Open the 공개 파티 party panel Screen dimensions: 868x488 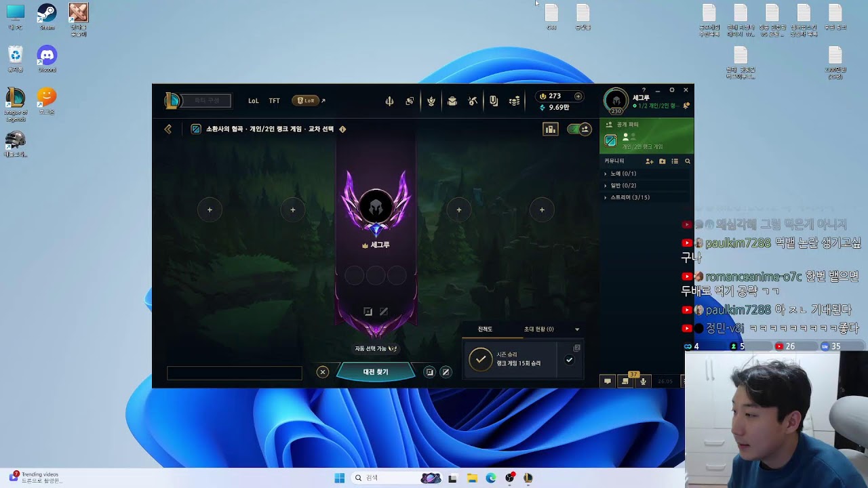(646, 136)
